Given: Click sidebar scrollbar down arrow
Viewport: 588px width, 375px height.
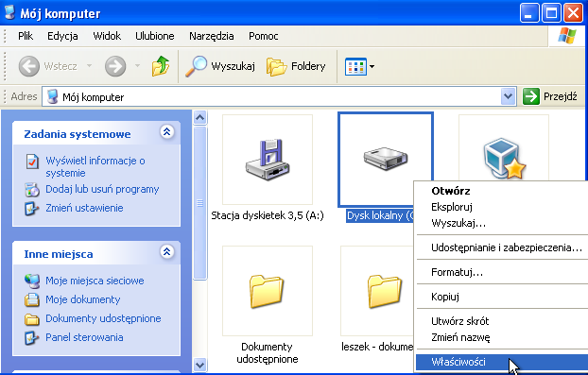Looking at the screenshot, I should coord(199,365).
